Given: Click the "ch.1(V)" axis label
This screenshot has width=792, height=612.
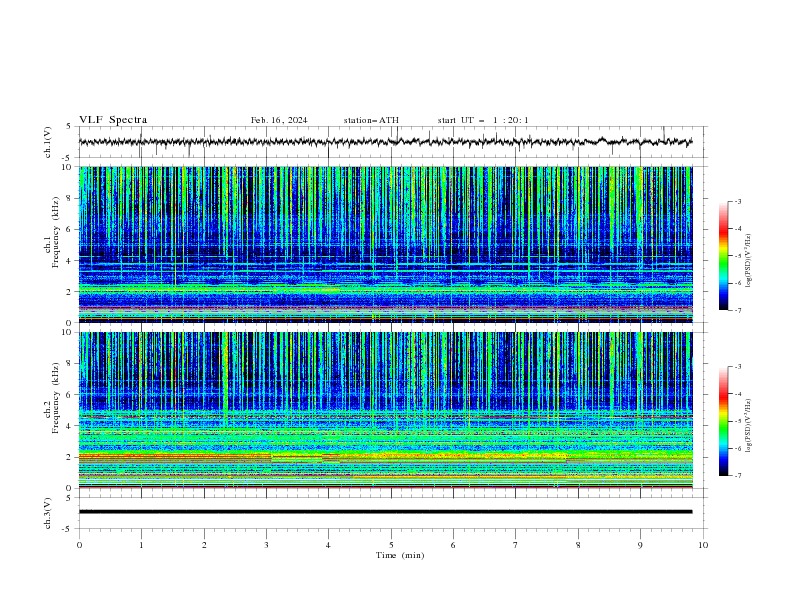Looking at the screenshot, I should pos(48,142).
